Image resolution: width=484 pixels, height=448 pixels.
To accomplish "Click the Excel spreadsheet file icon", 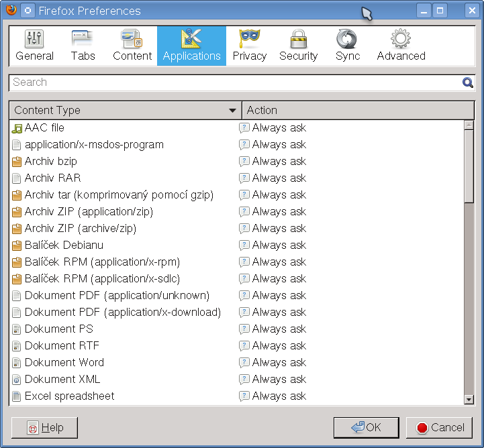I will tap(16, 396).
